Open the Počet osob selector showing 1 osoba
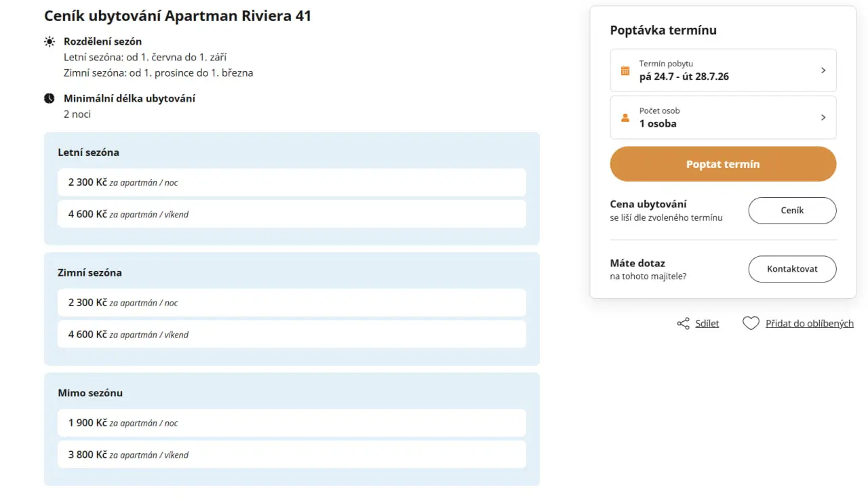868x500 pixels. pyautogui.click(x=723, y=117)
